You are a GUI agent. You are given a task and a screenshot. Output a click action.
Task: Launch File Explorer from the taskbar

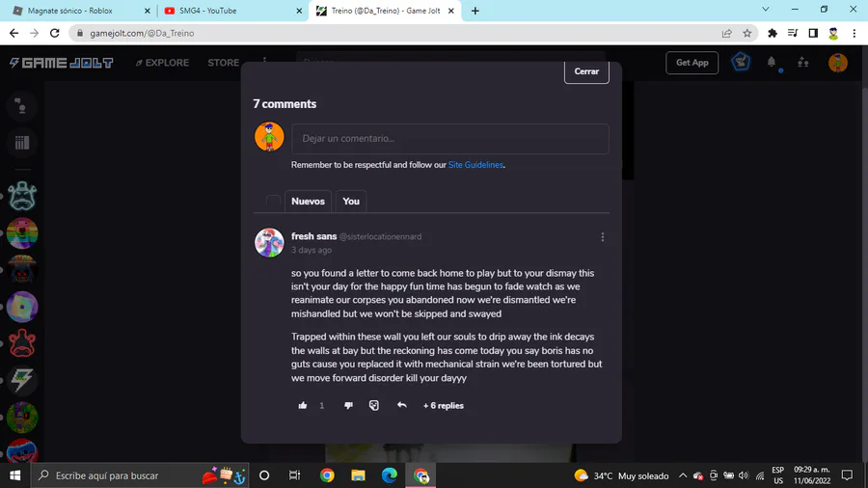pos(358,475)
